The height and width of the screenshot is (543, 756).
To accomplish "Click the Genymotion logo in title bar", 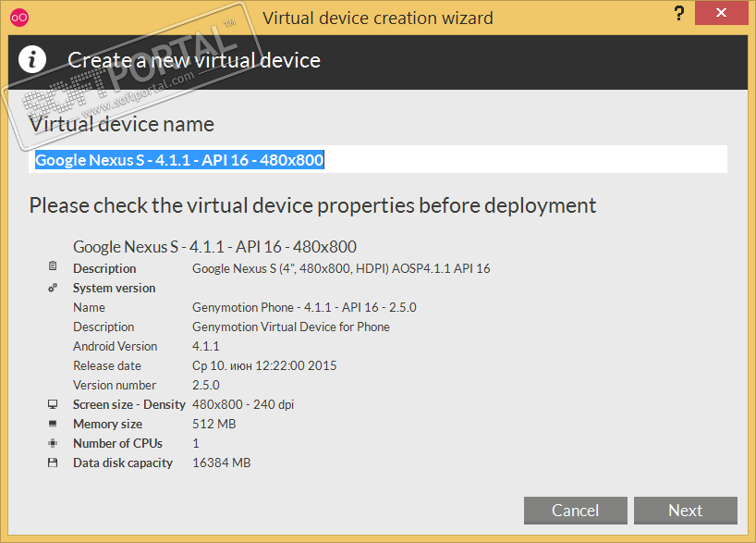I will [18, 18].
